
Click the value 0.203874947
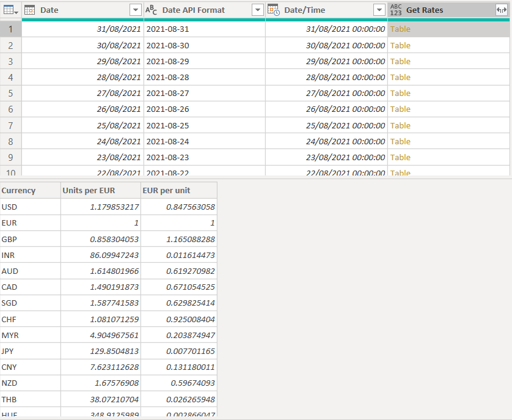tap(179, 336)
